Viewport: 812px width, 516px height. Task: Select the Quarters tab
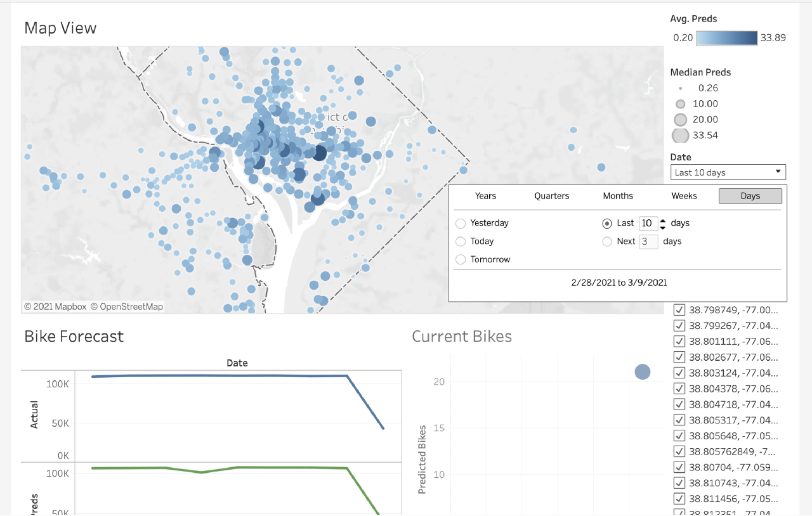click(x=551, y=196)
